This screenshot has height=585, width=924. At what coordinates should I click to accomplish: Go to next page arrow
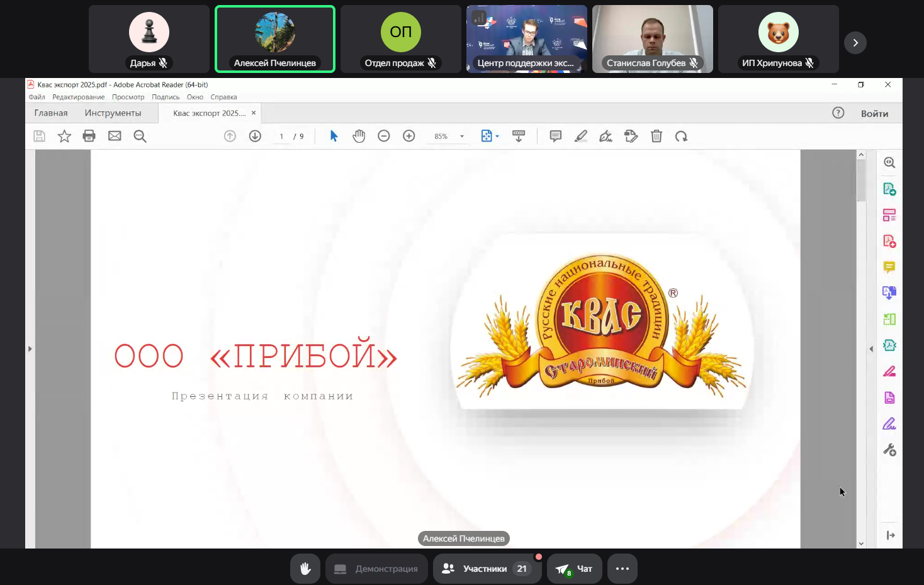click(255, 136)
